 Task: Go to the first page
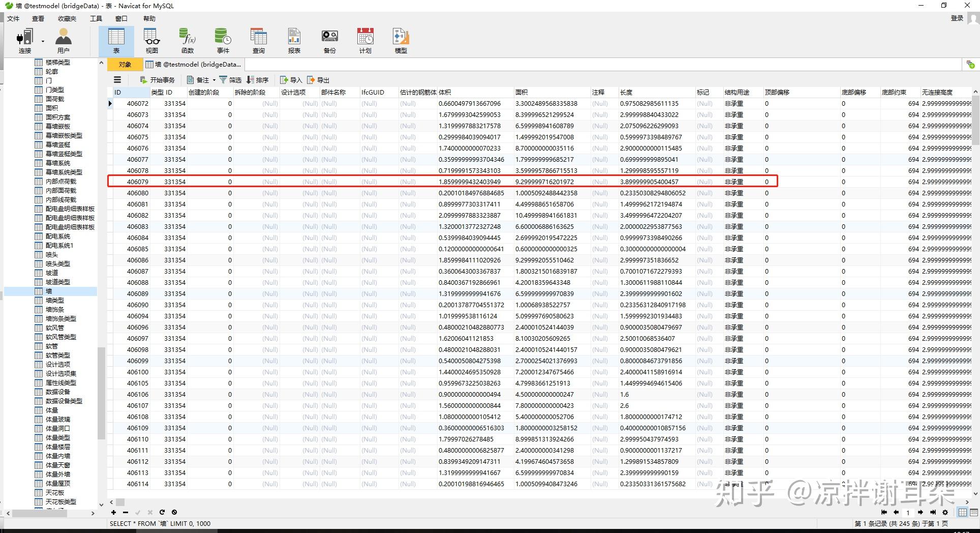point(884,513)
